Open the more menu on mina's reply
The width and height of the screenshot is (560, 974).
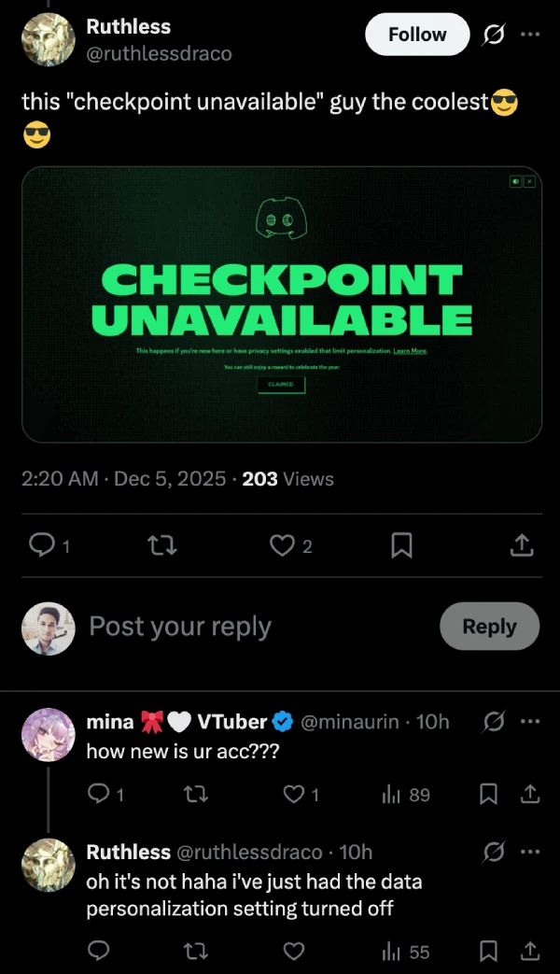[529, 722]
